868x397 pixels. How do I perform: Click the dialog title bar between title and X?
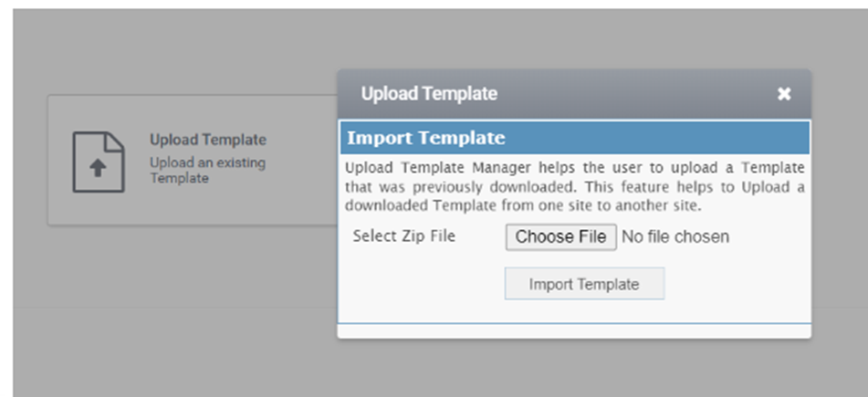tap(636, 94)
